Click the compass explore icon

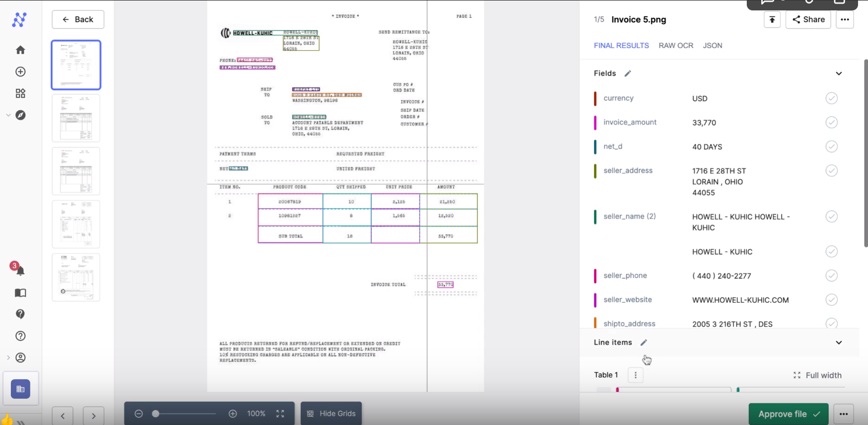[20, 115]
